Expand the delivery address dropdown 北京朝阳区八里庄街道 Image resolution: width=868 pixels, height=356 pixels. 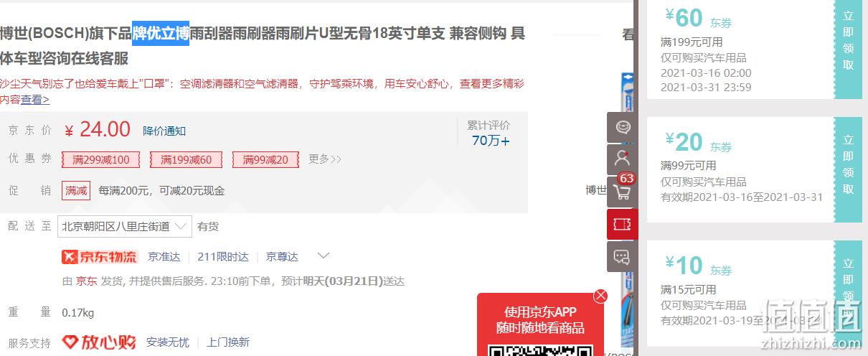tap(126, 226)
